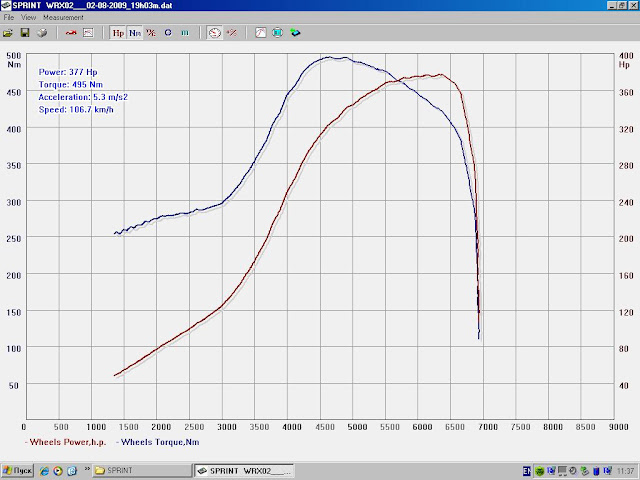Expand the quick launch chevron in taskbar
This screenshot has width=640, height=480.
87,470
